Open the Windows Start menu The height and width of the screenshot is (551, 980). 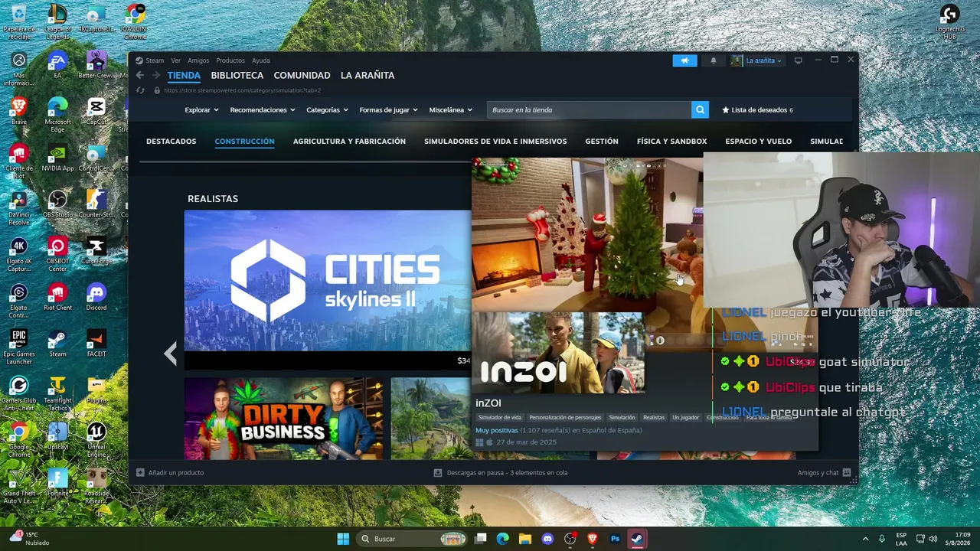tap(343, 539)
